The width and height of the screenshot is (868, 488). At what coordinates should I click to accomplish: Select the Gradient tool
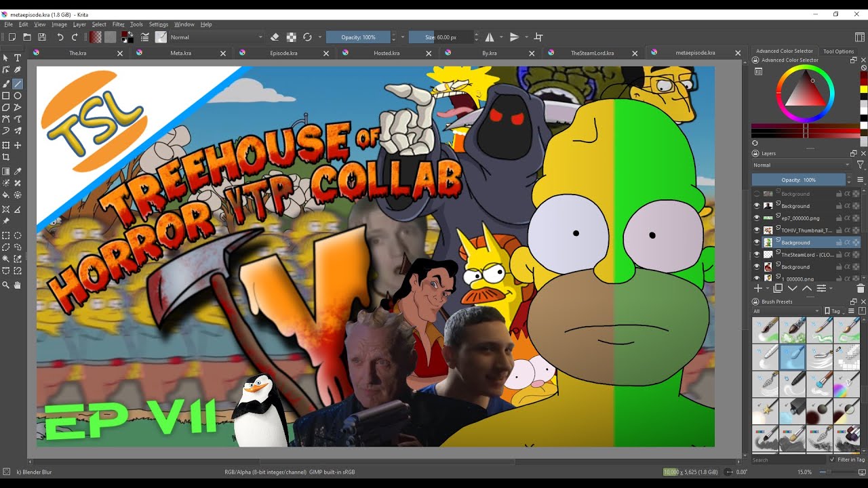[6, 171]
